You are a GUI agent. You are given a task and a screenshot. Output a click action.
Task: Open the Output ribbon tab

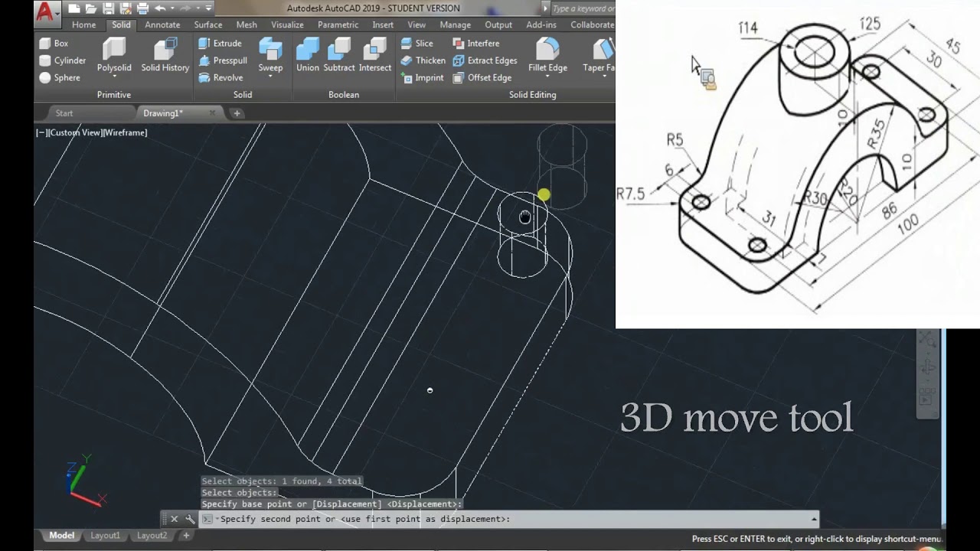pos(498,25)
